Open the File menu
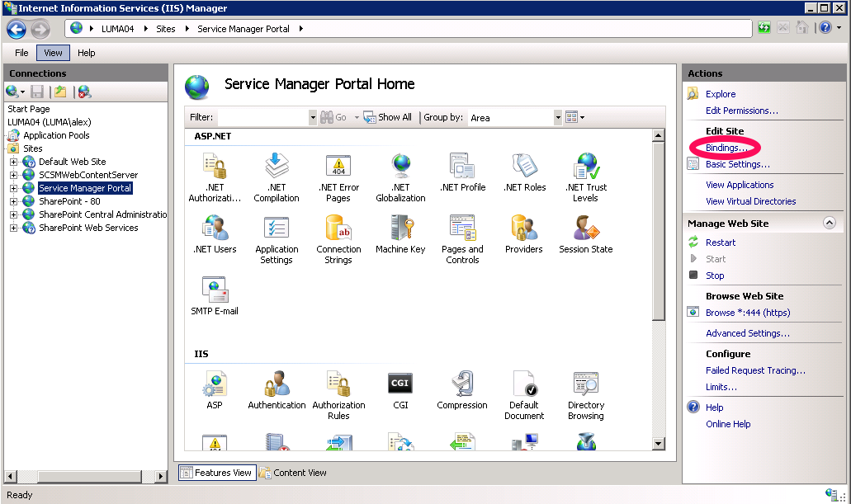851x504 pixels. (21, 53)
